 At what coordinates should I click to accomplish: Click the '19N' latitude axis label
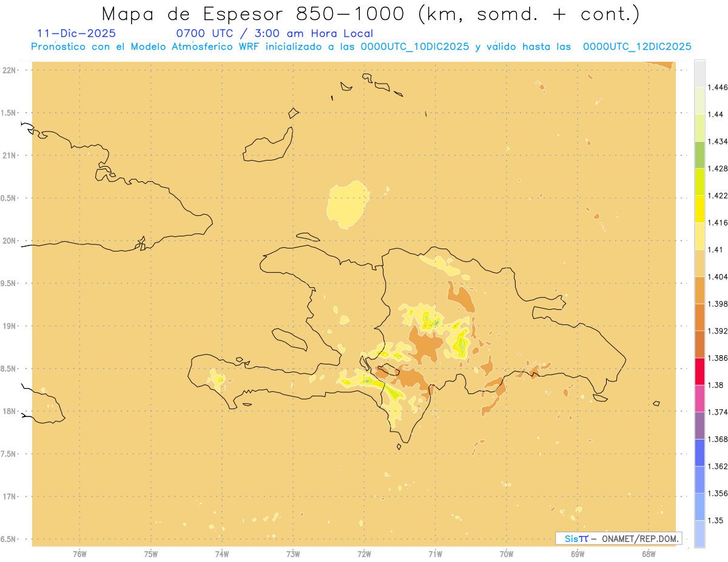[x=10, y=326]
